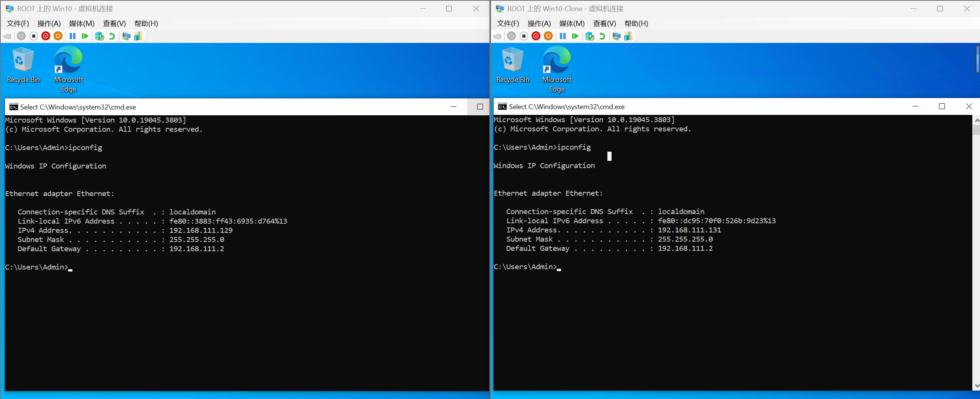This screenshot has height=399, width=980.
Task: Click cmd title bar icon in Win10 VM
Action: pos(14,107)
